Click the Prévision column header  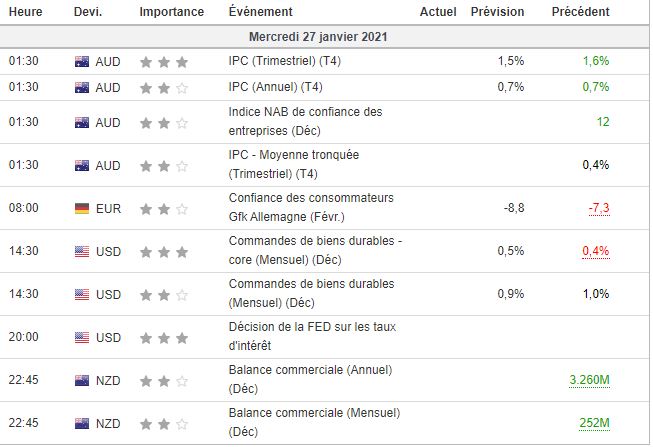[497, 12]
